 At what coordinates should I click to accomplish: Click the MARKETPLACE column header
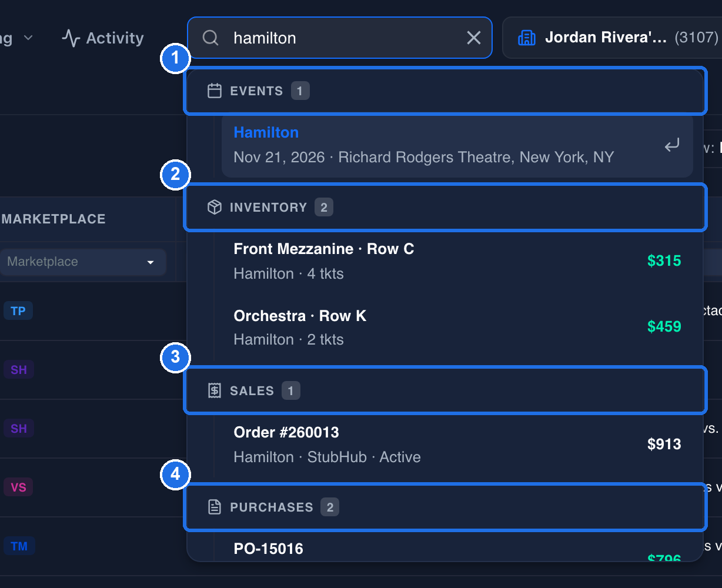click(54, 219)
